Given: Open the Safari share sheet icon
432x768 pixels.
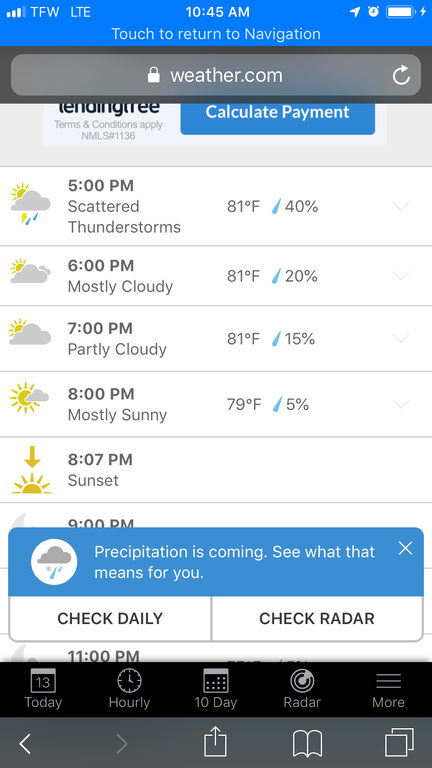Looking at the screenshot, I should point(216,743).
